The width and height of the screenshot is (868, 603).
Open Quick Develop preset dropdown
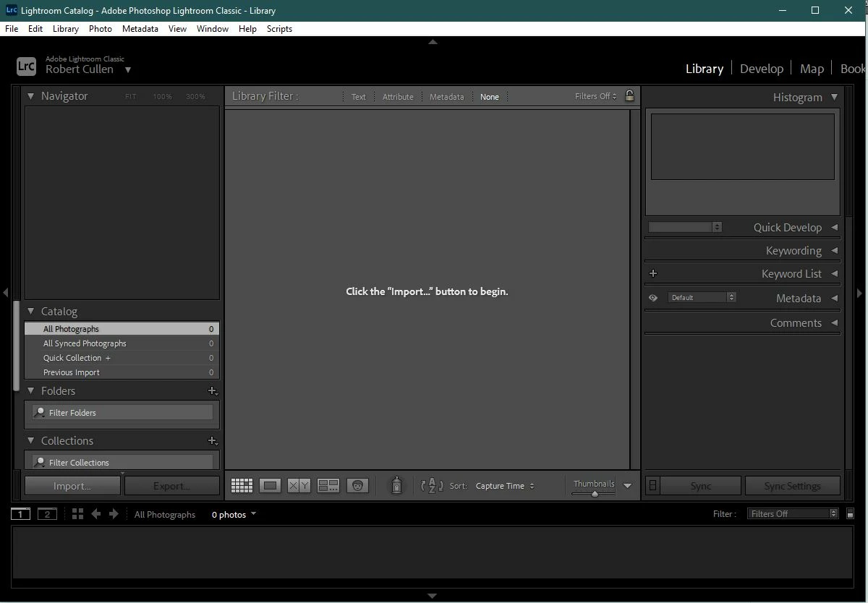click(x=685, y=227)
